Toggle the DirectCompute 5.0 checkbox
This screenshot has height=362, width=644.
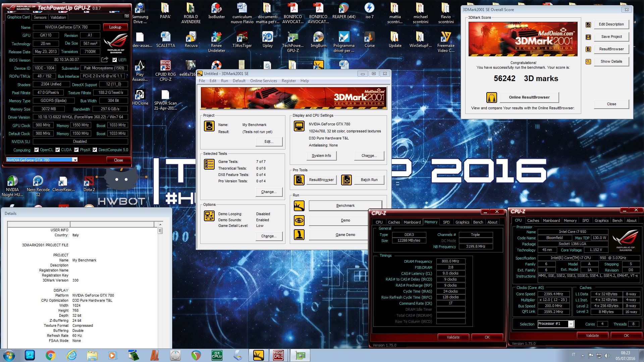[x=95, y=150]
